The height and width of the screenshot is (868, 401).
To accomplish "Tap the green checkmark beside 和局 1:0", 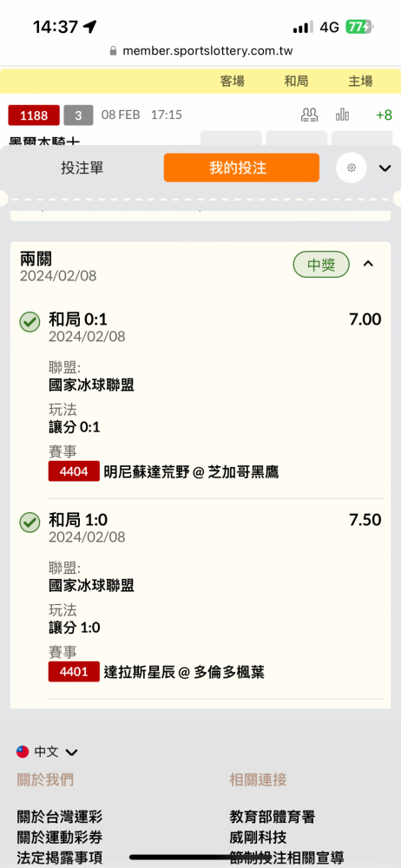I will [x=30, y=523].
